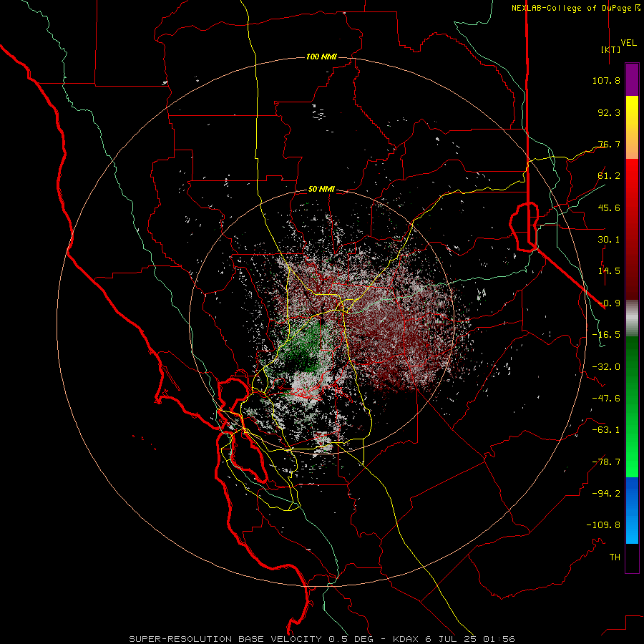644x644 pixels.
Task: Click the -94.2 velocity scale value
Action: (606, 494)
